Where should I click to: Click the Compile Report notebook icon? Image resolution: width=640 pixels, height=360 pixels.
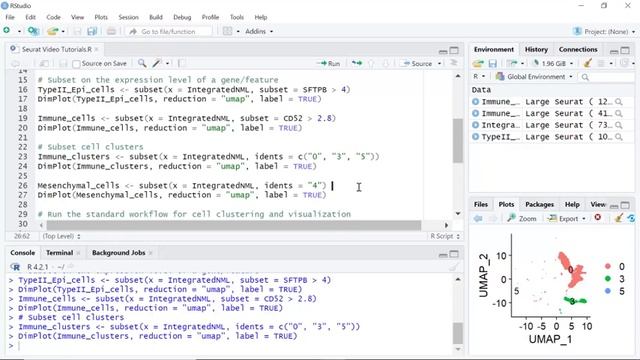pyautogui.click(x=182, y=63)
